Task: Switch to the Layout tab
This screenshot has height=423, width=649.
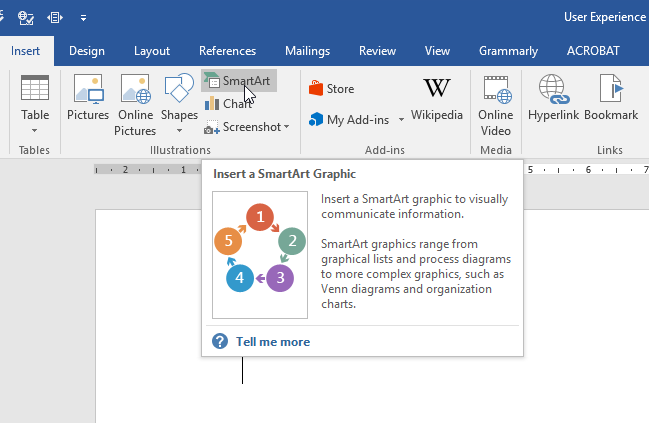Action: 152,51
